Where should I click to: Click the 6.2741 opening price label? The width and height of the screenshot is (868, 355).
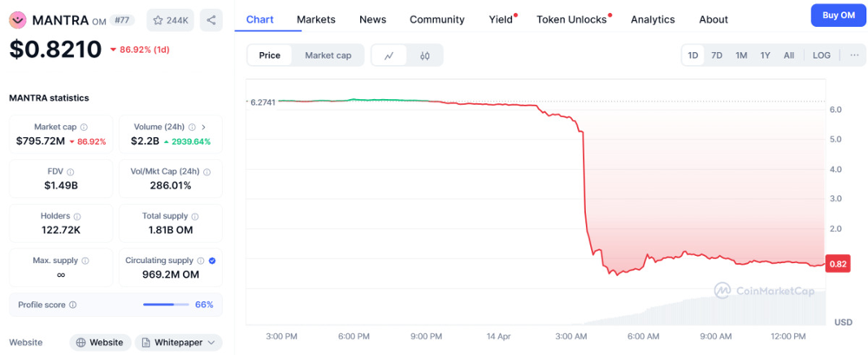coord(262,102)
